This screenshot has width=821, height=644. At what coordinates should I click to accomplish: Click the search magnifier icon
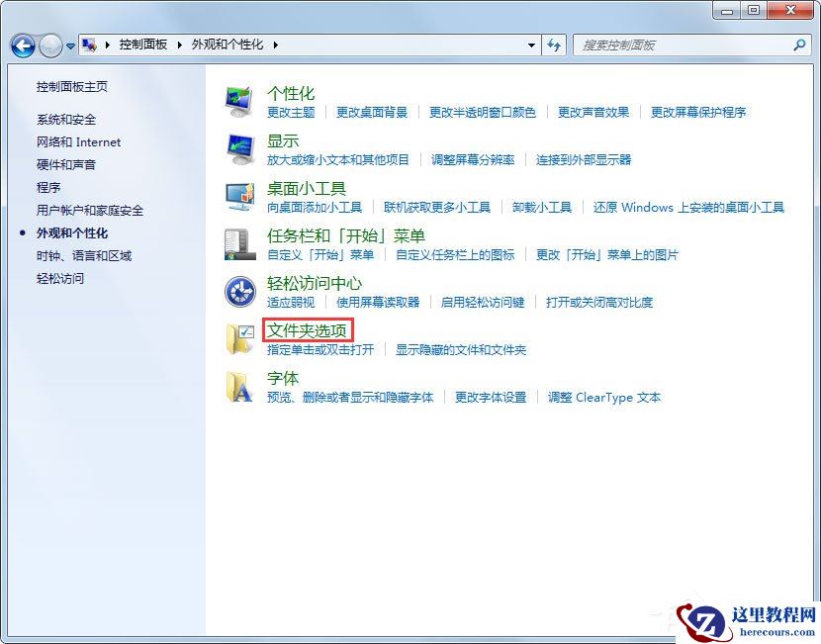tap(797, 45)
